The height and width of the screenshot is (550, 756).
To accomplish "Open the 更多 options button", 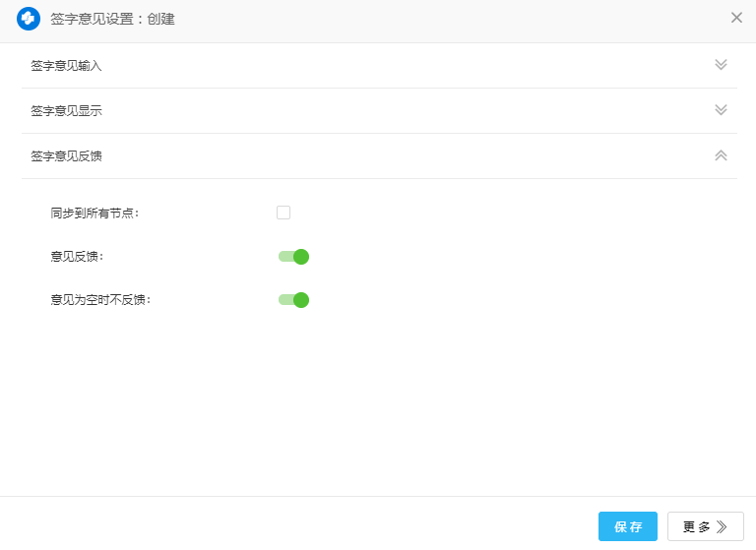I will pos(705,526).
